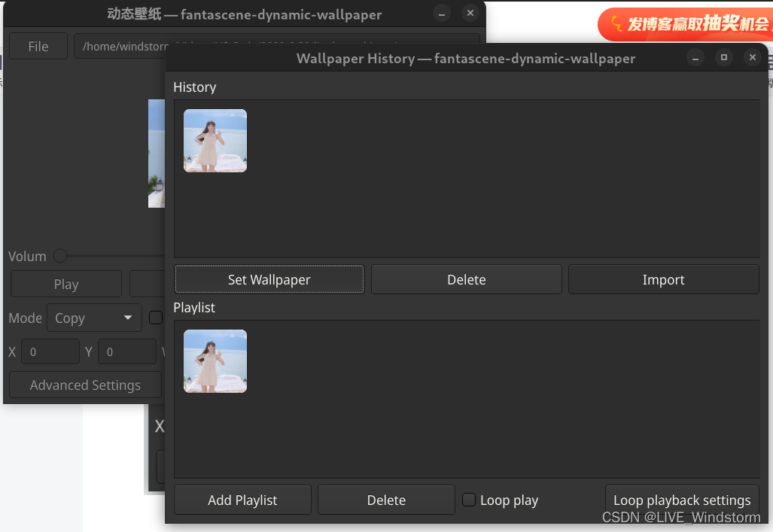Delete the selected wallpaper from History
The width and height of the screenshot is (773, 532).
pyautogui.click(x=466, y=278)
